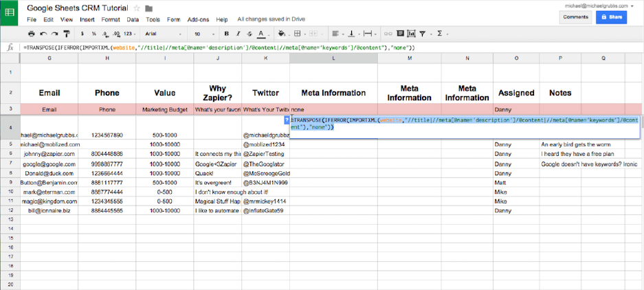Open the Format menu
The width and height of the screenshot is (644, 290).
tap(111, 19)
